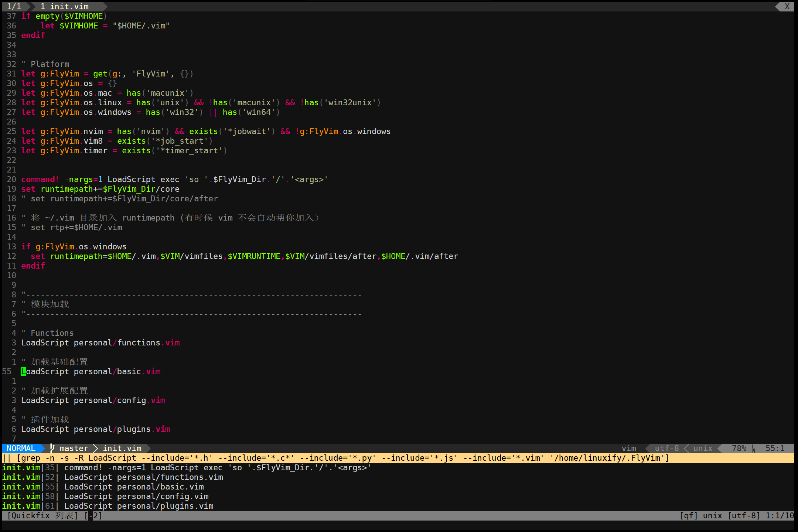
Task: Click the init.vim filename in statusline
Action: (x=122, y=448)
